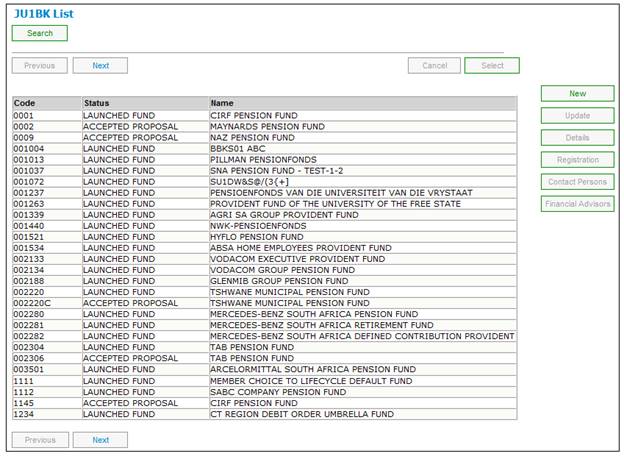Click the Name column header

pyautogui.click(x=363, y=103)
